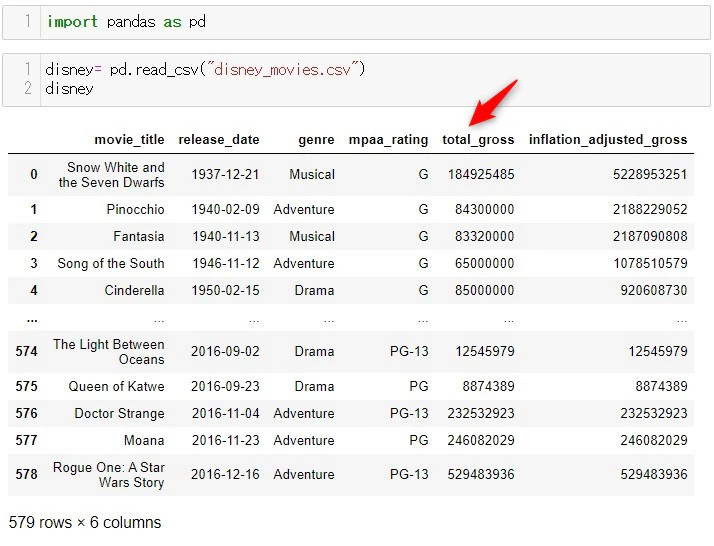The width and height of the screenshot is (714, 546).
Task: Select the movie_title column header
Action: coord(129,139)
